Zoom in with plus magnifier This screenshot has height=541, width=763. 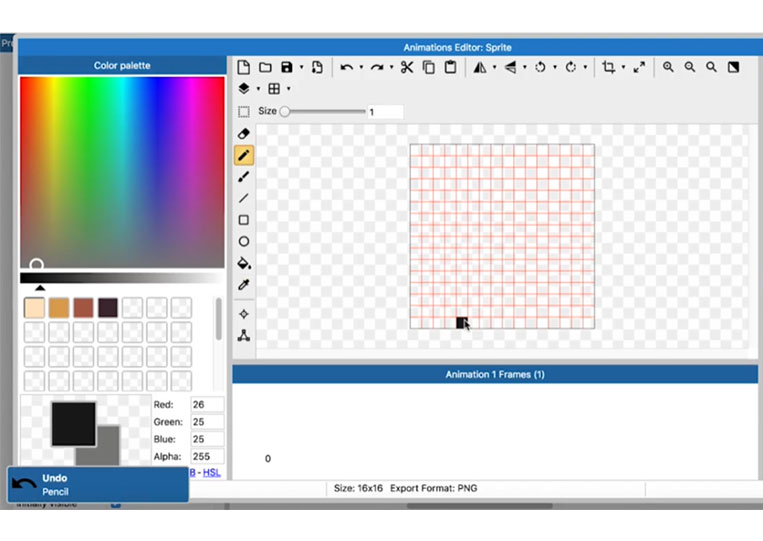coord(668,67)
